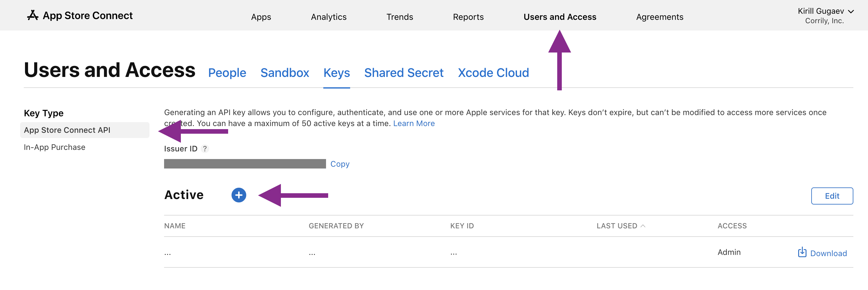Follow the Learn More link
The height and width of the screenshot is (290, 868).
[414, 123]
